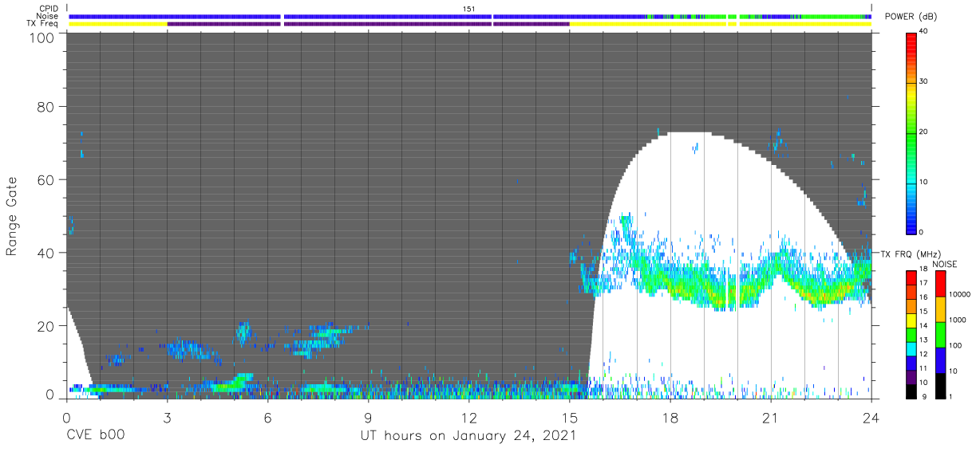Viewport: 980px width, 452px height.
Task: Select the "UT hours on January 24, 2021" axis title
Action: pyautogui.click(x=468, y=436)
